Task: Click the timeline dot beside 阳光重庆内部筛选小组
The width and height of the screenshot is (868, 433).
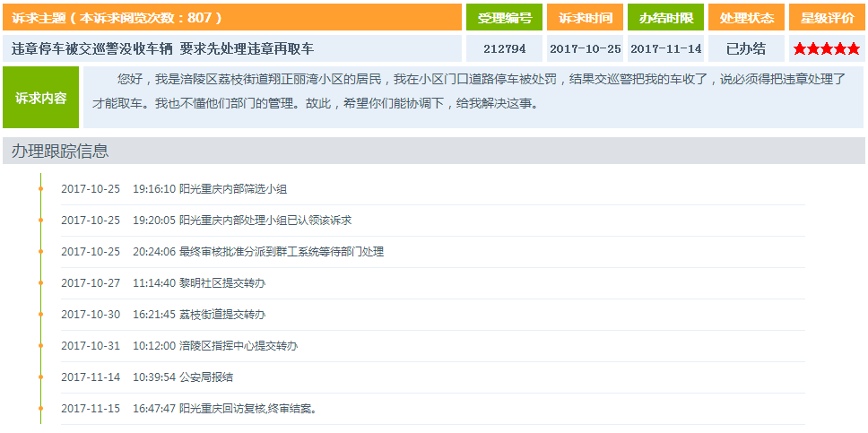Action: pos(40,189)
